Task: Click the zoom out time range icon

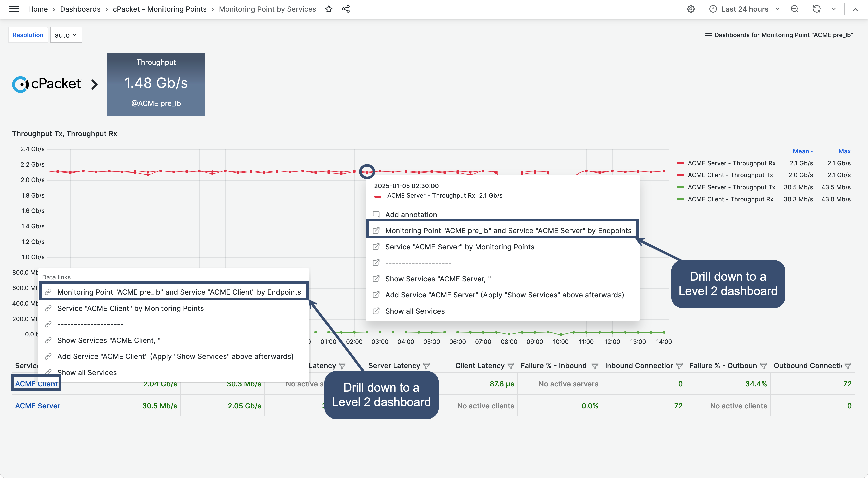Action: (795, 9)
